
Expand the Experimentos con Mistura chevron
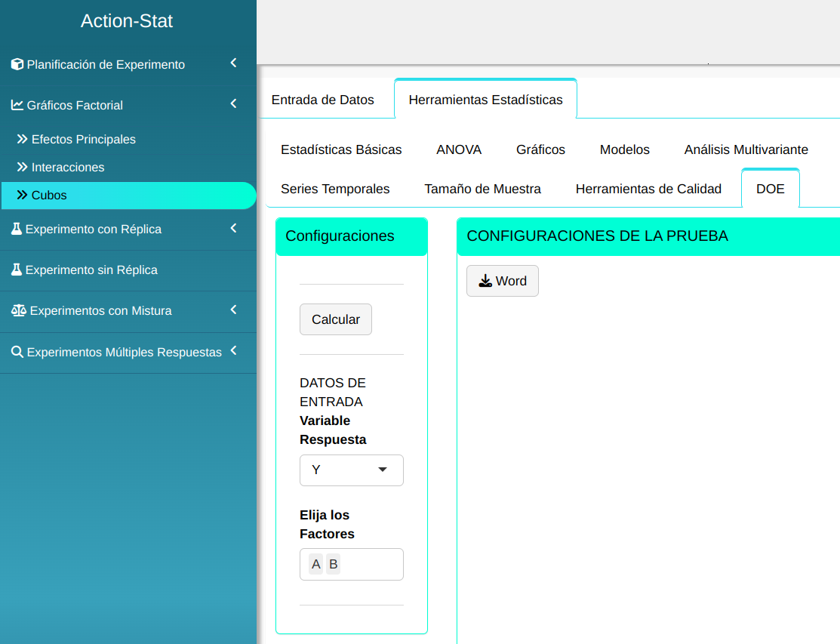[x=233, y=310]
